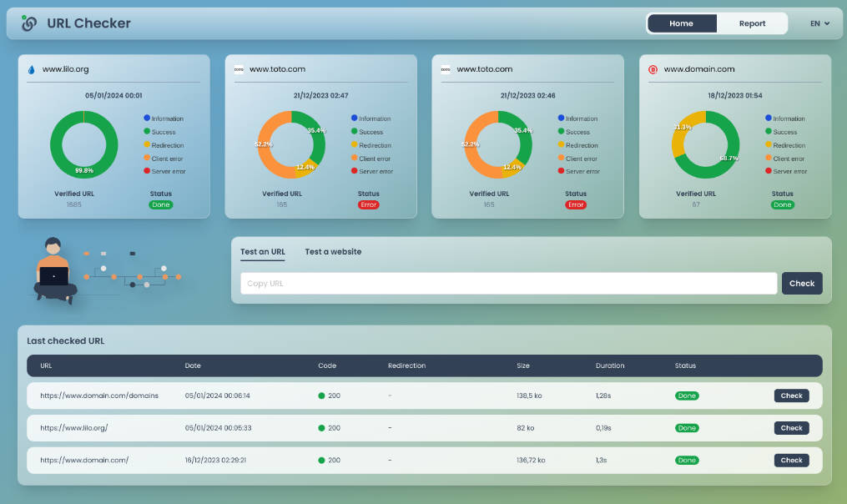Switch to the Report tab
Viewport: 847px width, 504px height.
(x=752, y=23)
